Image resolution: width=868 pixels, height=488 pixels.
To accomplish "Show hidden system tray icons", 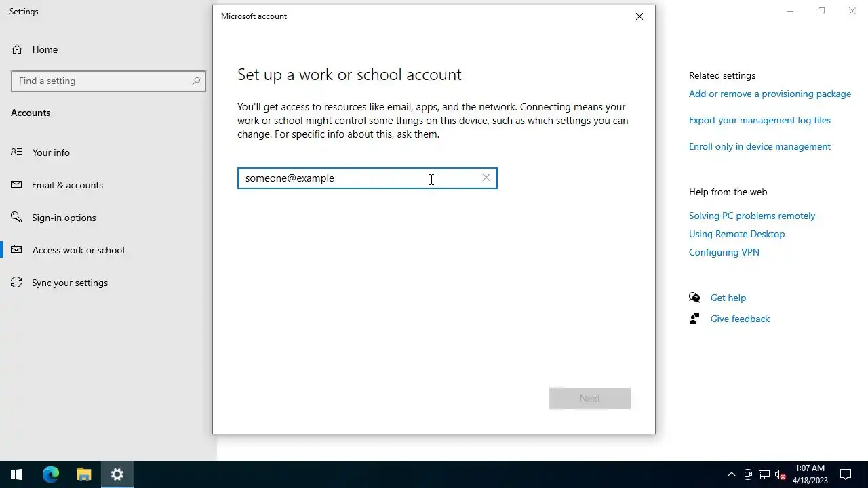I will 731,474.
